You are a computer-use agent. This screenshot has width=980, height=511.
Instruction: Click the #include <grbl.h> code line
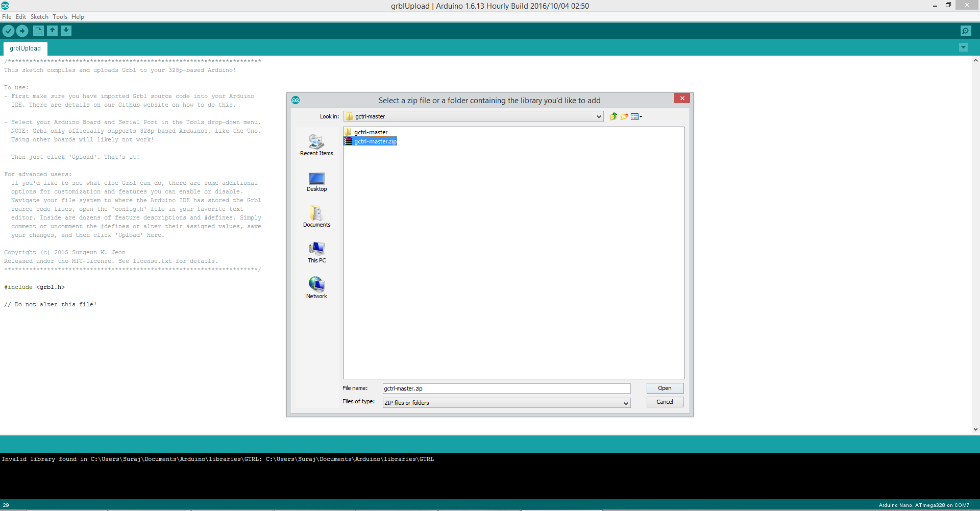pyautogui.click(x=34, y=287)
